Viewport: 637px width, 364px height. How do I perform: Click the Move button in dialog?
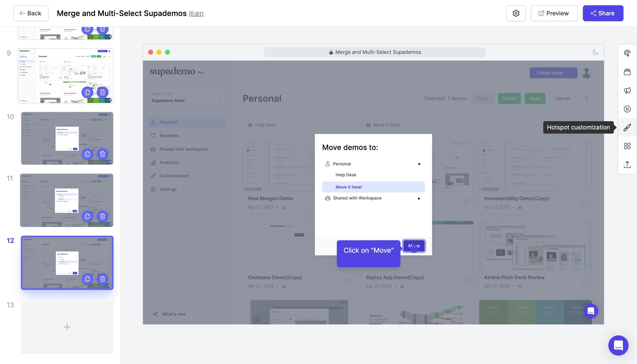tap(414, 246)
